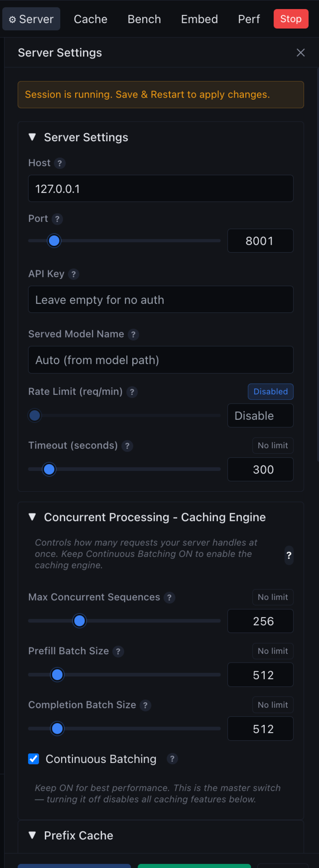Collapse the Prefix Cache section
The image size is (319, 868).
point(32,835)
